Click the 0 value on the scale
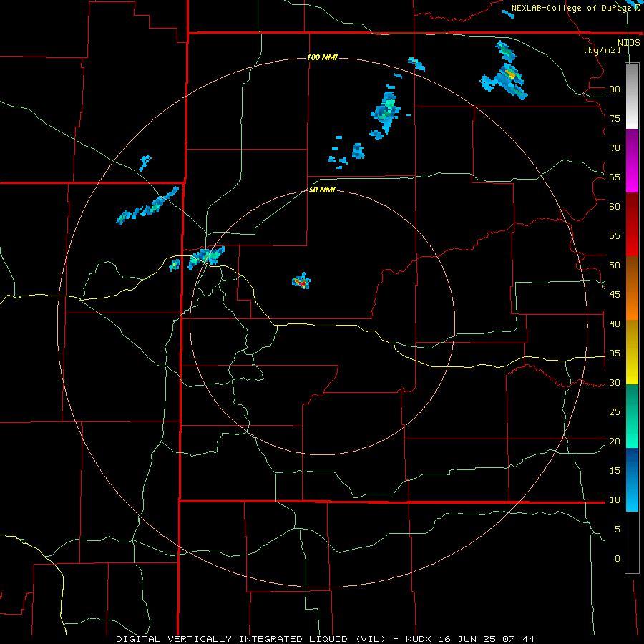 [x=618, y=559]
